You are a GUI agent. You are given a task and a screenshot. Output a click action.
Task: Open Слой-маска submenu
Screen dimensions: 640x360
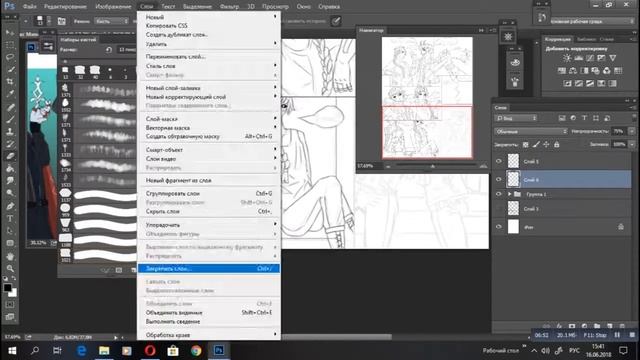[209, 119]
